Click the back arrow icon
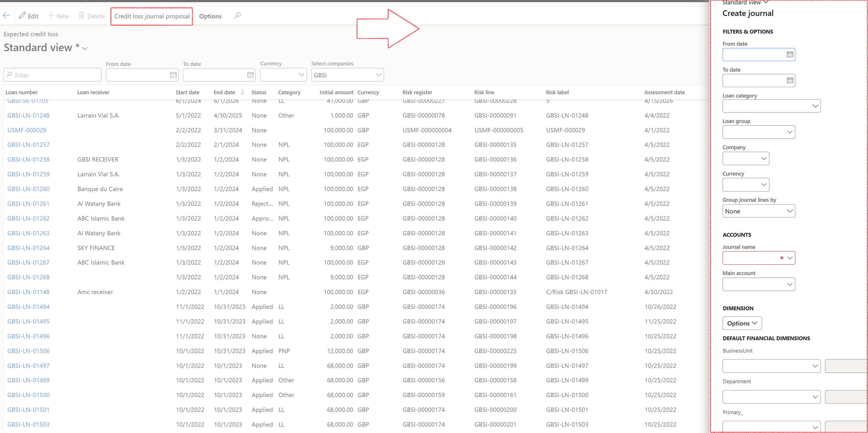Image resolution: width=868 pixels, height=433 pixels. tap(7, 15)
